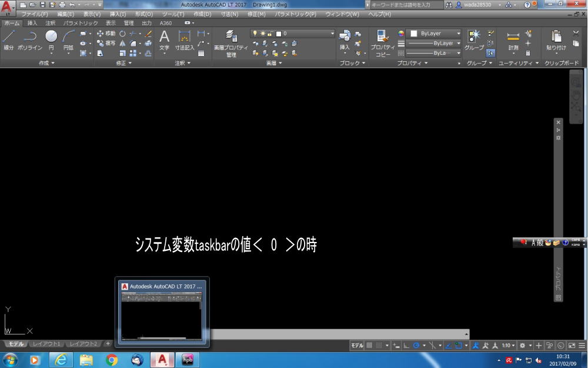Open the AutoCAD application menu button

[x=8, y=8]
